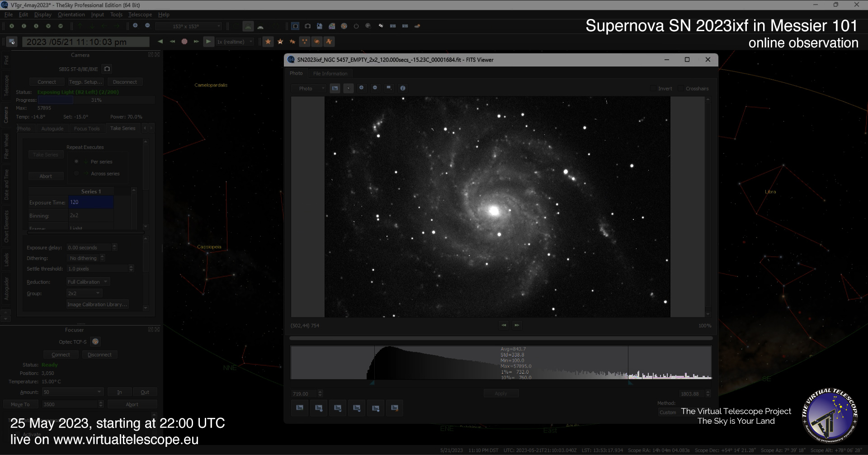Click the double star chart element icon

click(x=292, y=41)
